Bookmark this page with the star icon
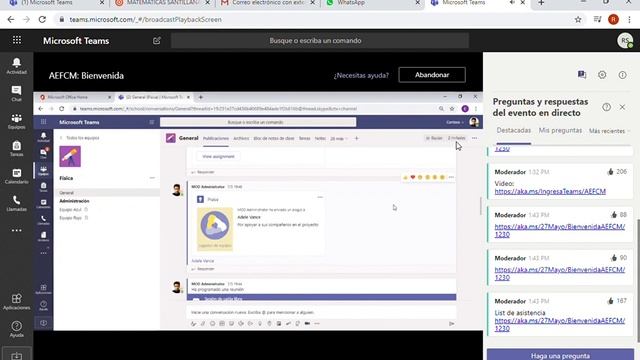This screenshot has width=640, height=360. [x=578, y=20]
